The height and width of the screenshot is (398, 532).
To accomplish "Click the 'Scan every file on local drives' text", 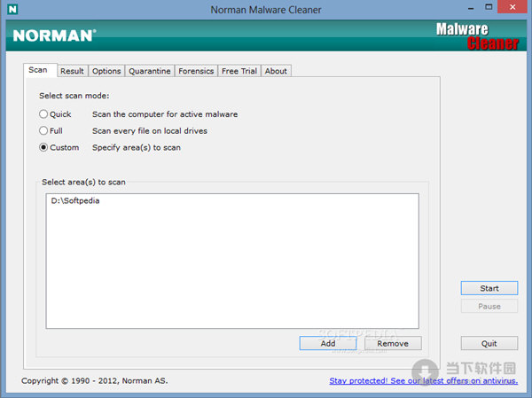I will coord(150,130).
